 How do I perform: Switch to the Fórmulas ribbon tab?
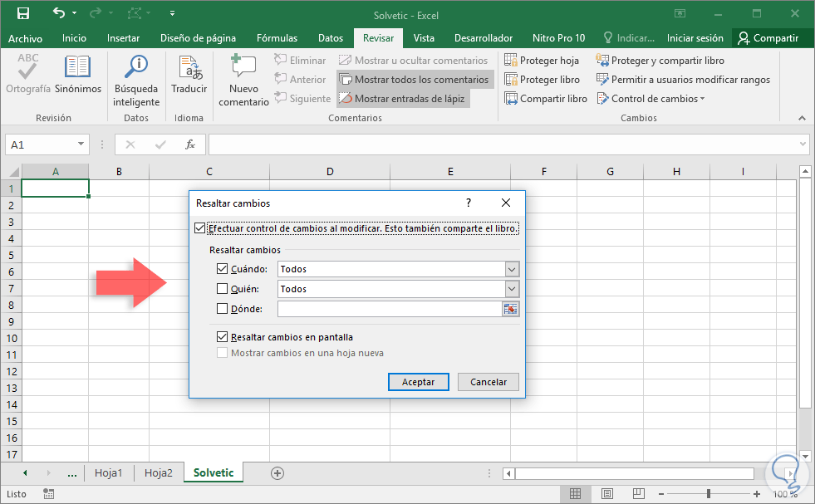point(277,38)
